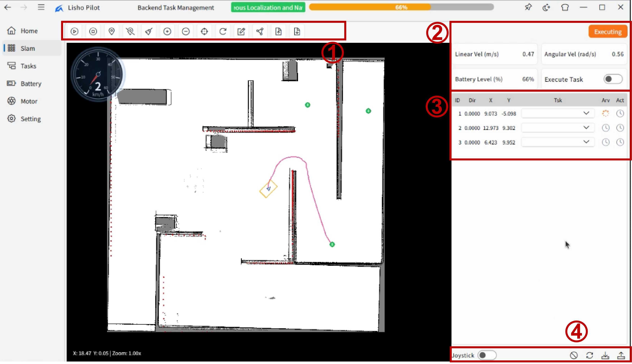Click the orange Executing button
The image size is (632, 364).
(608, 32)
